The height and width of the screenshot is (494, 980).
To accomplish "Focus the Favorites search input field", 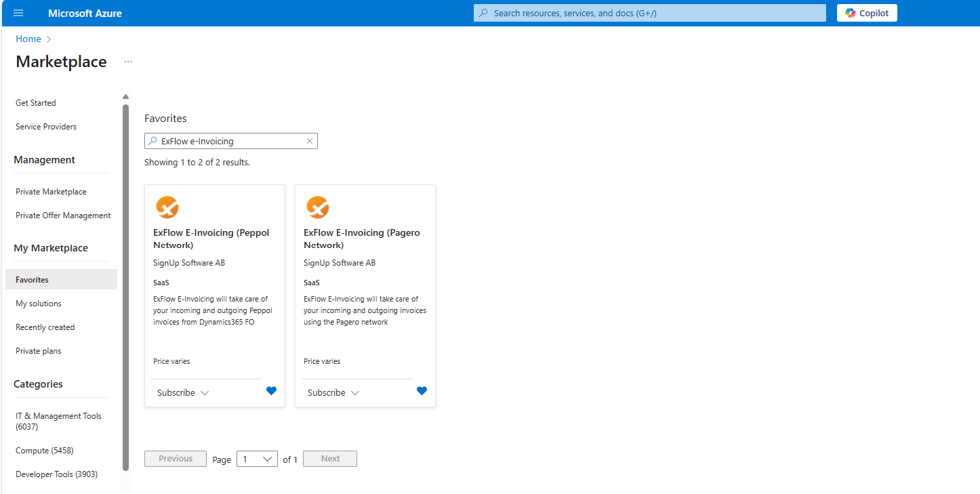I will click(230, 141).
